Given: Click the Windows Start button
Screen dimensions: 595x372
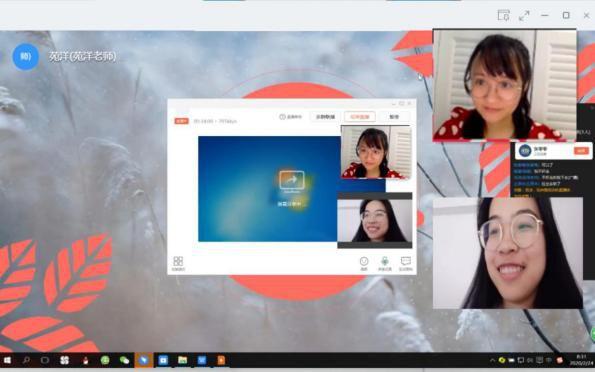Looking at the screenshot, I should 7,360.
